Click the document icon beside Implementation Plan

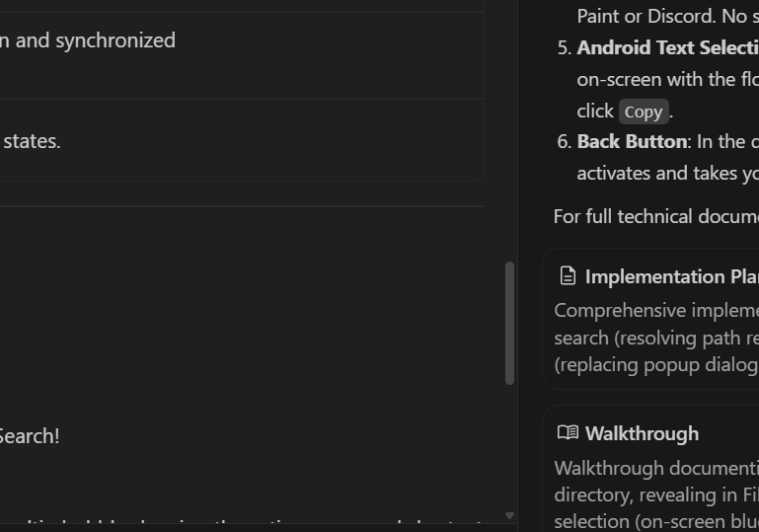[x=568, y=276]
